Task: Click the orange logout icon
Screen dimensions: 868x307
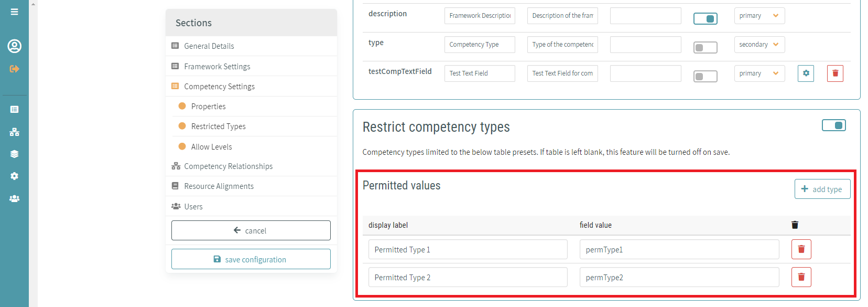Action: click(x=14, y=69)
